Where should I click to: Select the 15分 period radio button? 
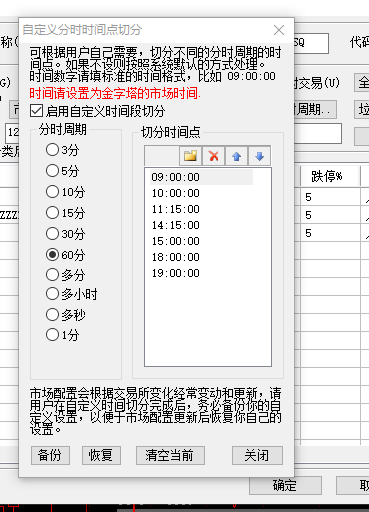(52, 213)
